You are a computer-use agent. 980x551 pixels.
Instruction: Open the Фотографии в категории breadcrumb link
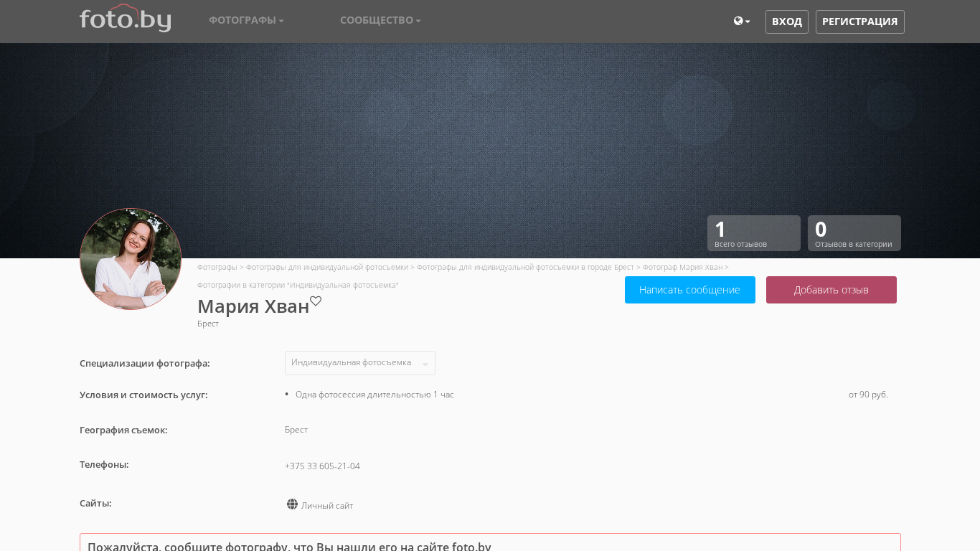(x=298, y=285)
